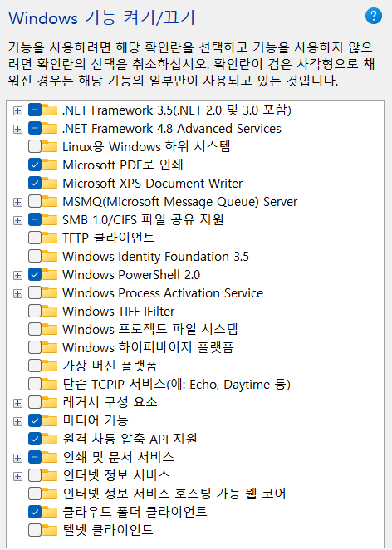Select the '.NET Framework 3.5(.NET 2.0 및 3.0 포함)' label
The image size is (392, 550).
(177, 110)
